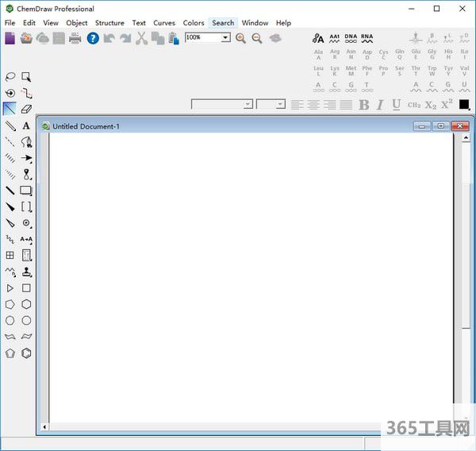Expand the 100% zoom level dropdown
The width and height of the screenshot is (476, 451).
[225, 37]
